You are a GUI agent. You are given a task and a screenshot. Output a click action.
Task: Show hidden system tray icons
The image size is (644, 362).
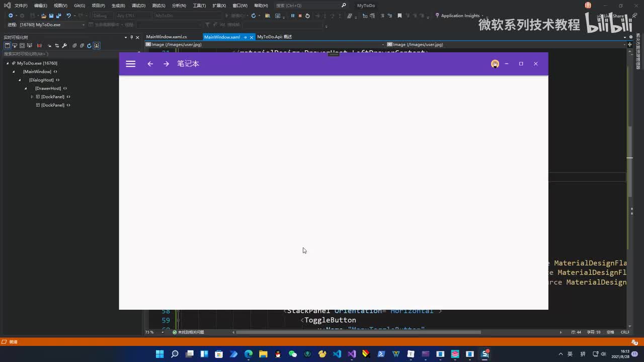pos(560,354)
